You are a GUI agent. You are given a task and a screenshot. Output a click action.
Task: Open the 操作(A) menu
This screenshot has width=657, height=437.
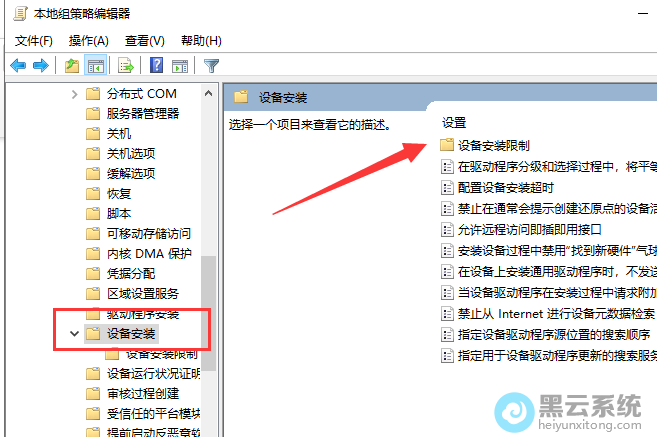click(89, 41)
